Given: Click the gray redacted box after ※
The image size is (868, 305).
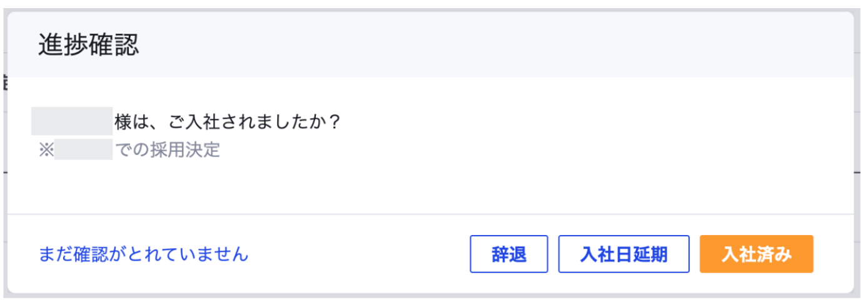Looking at the screenshot, I should [83, 151].
